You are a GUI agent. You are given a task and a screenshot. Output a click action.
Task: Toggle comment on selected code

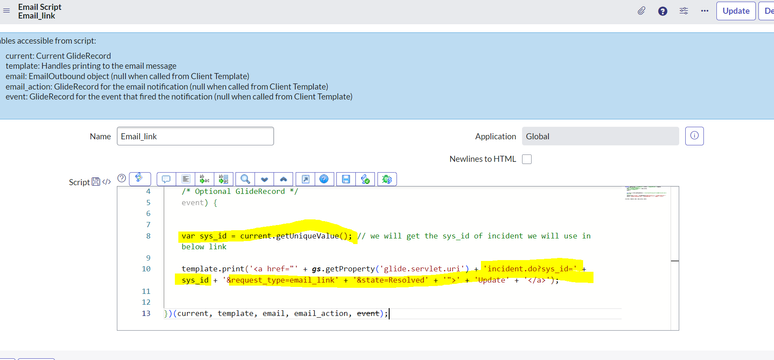click(166, 179)
